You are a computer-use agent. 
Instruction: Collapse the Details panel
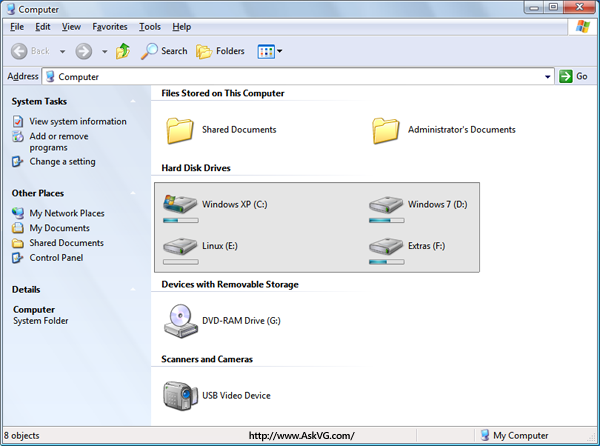tap(133, 290)
